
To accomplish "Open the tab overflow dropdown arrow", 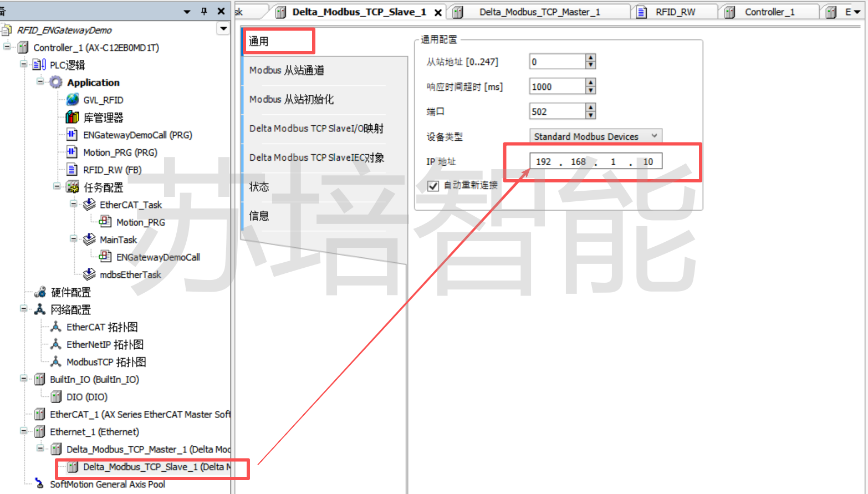I will 857,12.
